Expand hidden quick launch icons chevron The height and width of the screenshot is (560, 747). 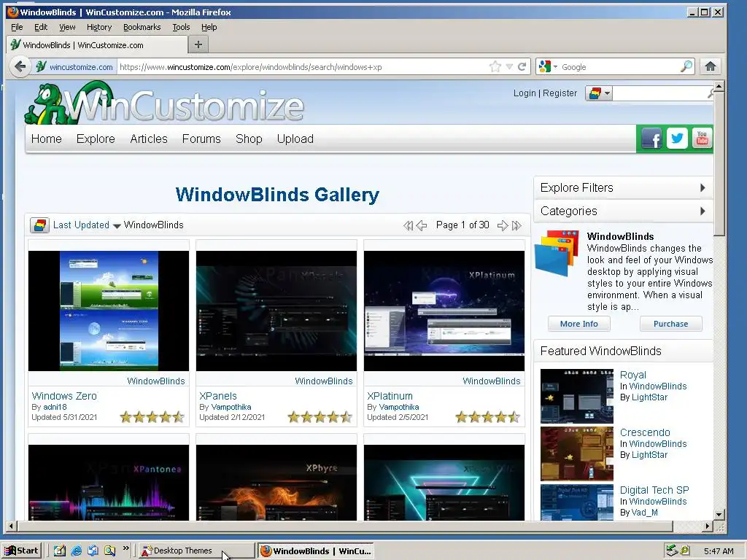click(125, 548)
